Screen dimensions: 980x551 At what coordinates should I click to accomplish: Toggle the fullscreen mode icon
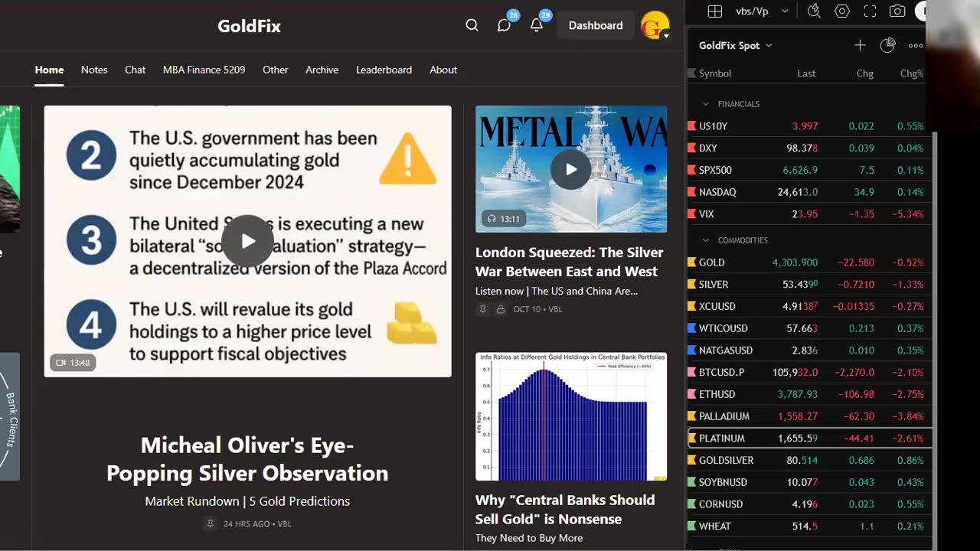point(870,11)
